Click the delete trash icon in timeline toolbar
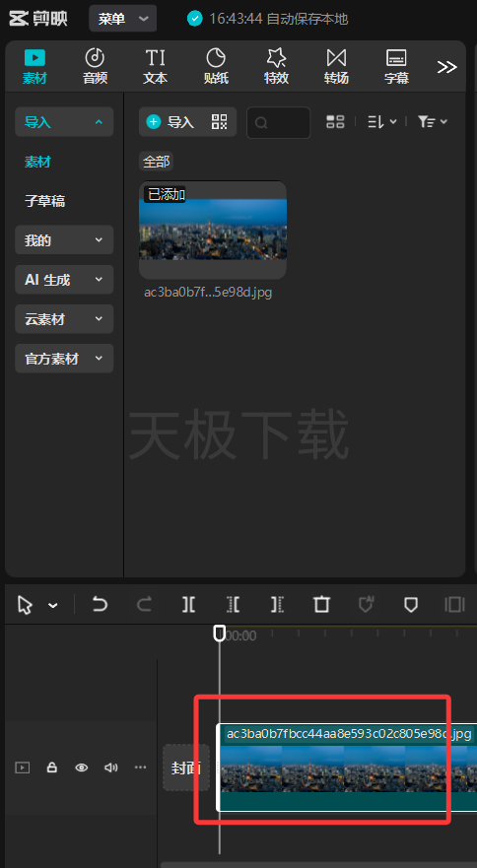477x868 pixels. (x=322, y=604)
